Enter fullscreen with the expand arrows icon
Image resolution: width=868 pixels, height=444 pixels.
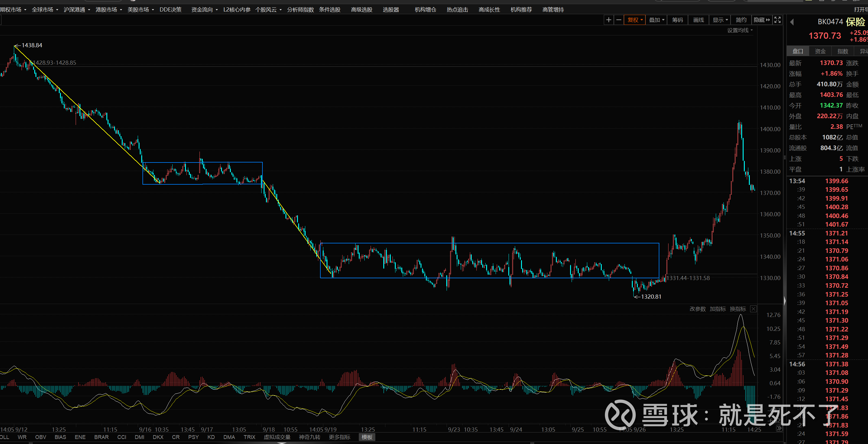pyautogui.click(x=777, y=20)
